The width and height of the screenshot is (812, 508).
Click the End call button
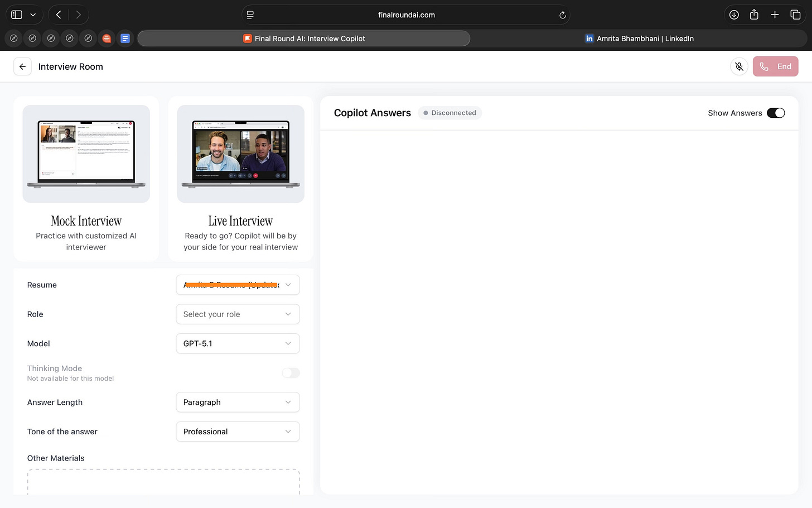point(775,66)
